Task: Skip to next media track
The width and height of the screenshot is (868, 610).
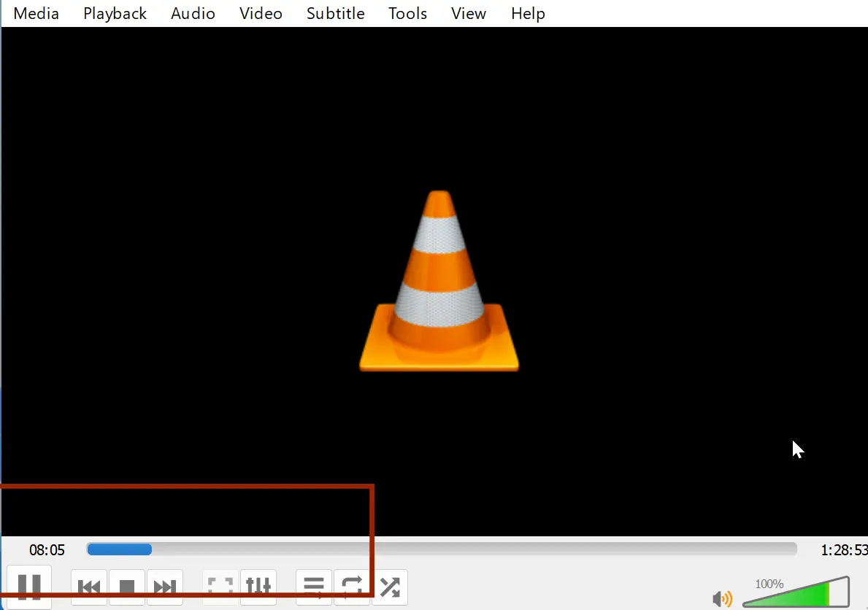Action: click(165, 587)
